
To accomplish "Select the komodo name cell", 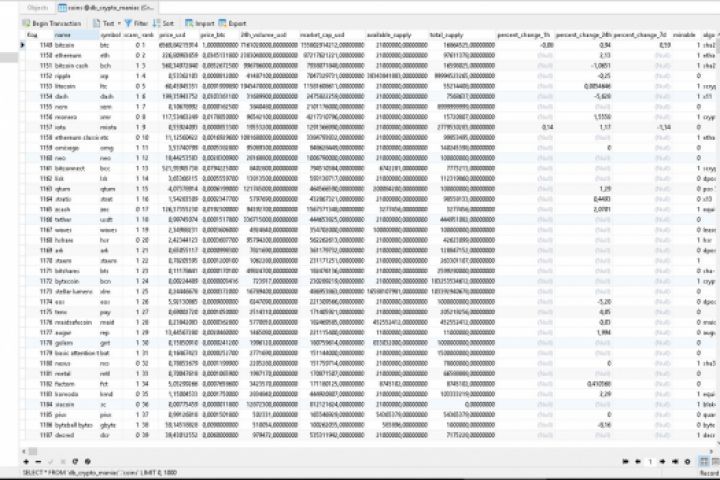I will pos(75,394).
